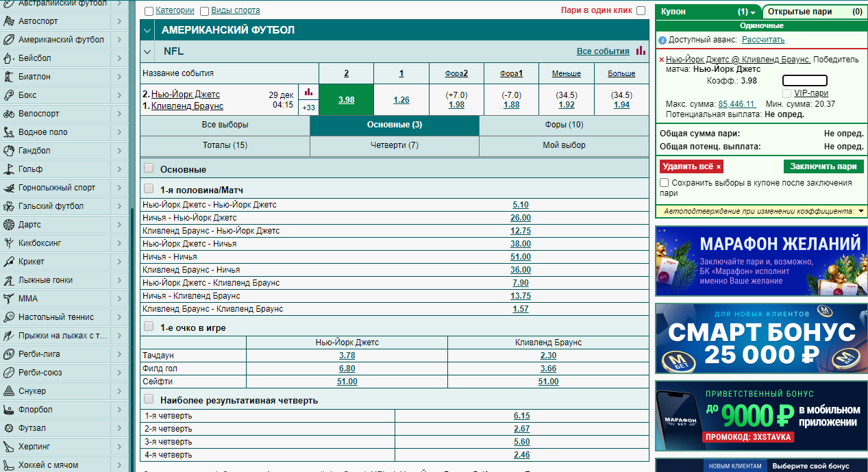This screenshot has height=472, width=868.
Task: Click the info icon near Доступный аванс
Action: 662,40
